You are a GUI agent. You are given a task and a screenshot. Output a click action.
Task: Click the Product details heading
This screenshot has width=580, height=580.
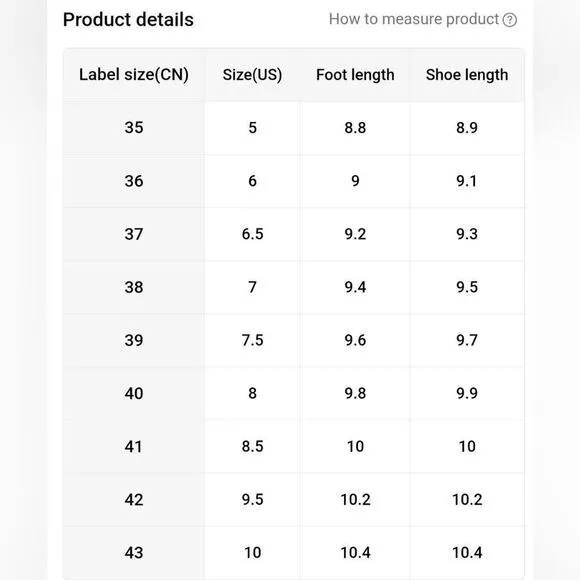point(128,20)
